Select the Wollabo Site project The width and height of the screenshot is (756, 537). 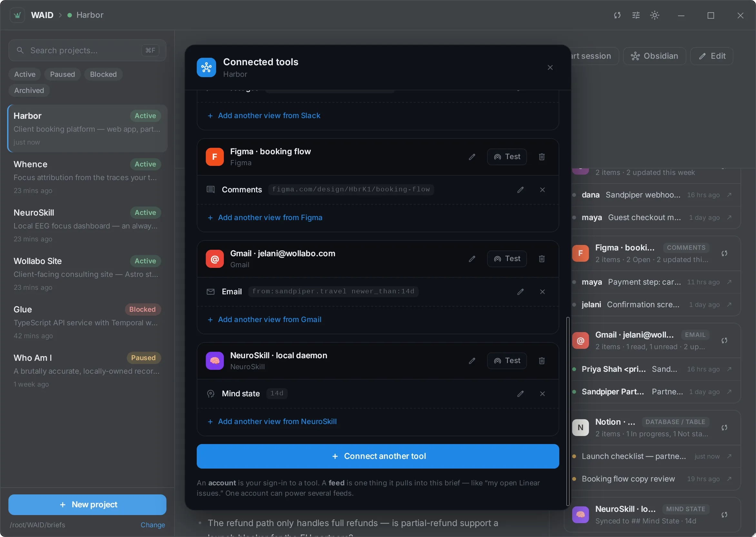87,274
